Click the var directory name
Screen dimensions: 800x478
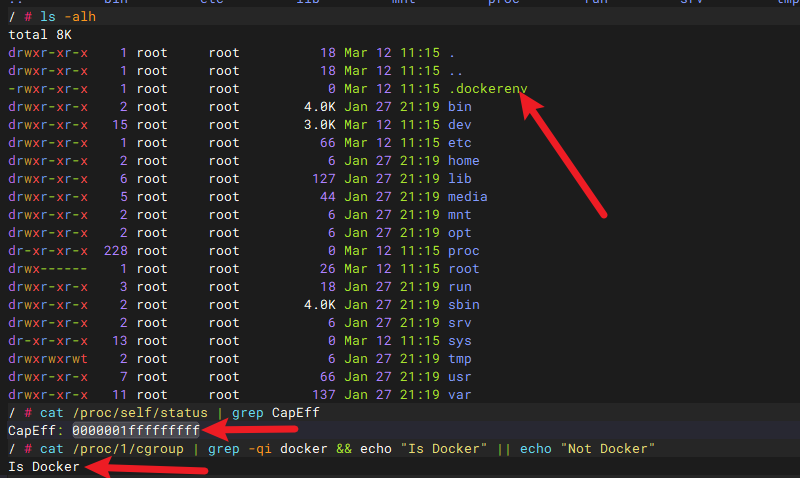(460, 395)
